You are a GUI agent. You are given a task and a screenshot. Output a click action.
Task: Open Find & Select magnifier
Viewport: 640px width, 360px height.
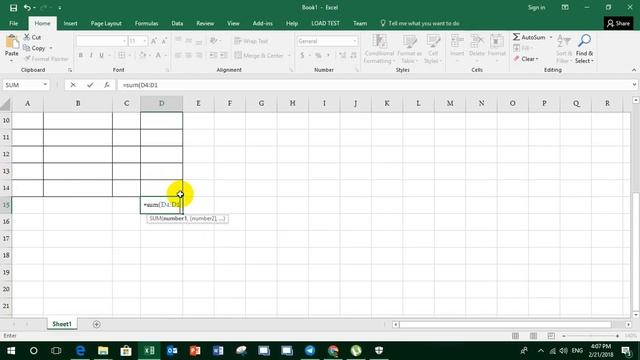click(584, 49)
